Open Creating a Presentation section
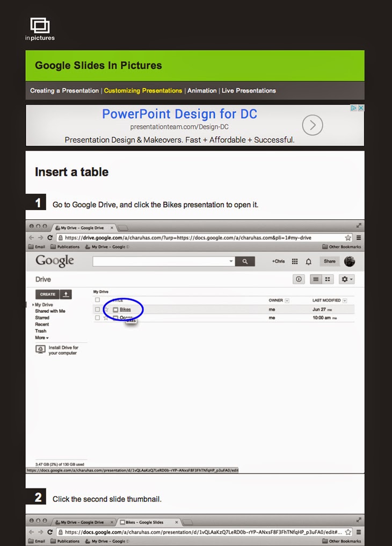392x546 pixels. tap(64, 90)
